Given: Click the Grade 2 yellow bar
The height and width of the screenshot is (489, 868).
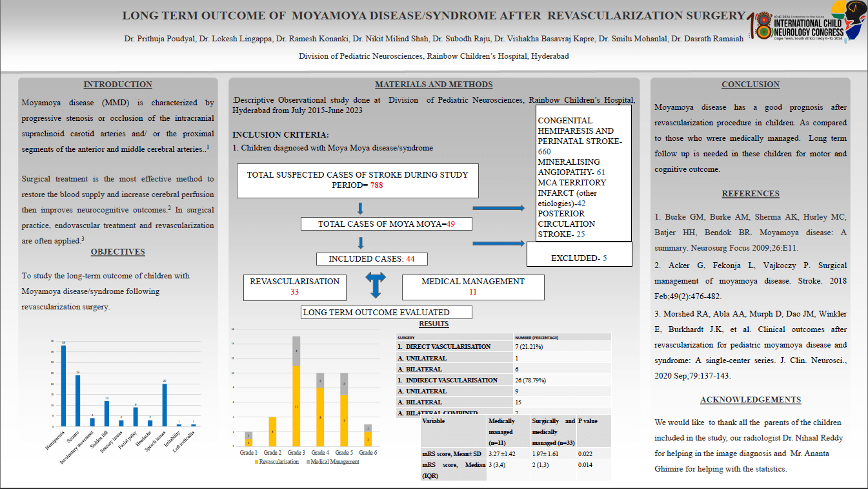Looking at the screenshot, I should click(272, 432).
